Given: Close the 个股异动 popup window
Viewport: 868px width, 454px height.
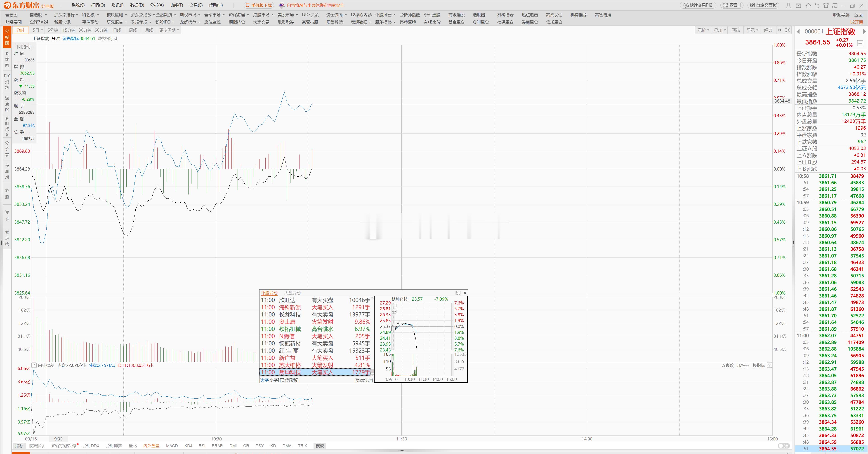Looking at the screenshot, I should (465, 293).
